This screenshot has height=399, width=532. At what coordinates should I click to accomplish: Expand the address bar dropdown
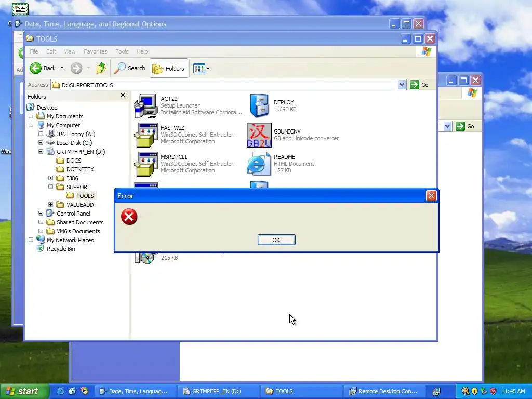click(402, 85)
